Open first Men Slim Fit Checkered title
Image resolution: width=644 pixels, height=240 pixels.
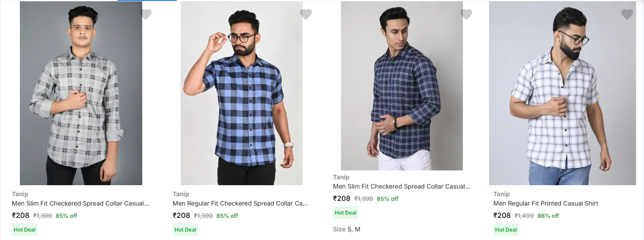(80, 203)
